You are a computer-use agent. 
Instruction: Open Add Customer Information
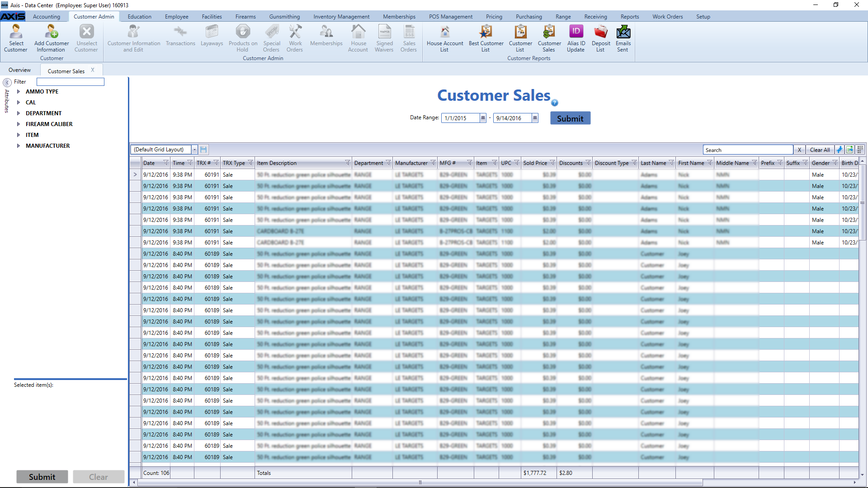52,38
